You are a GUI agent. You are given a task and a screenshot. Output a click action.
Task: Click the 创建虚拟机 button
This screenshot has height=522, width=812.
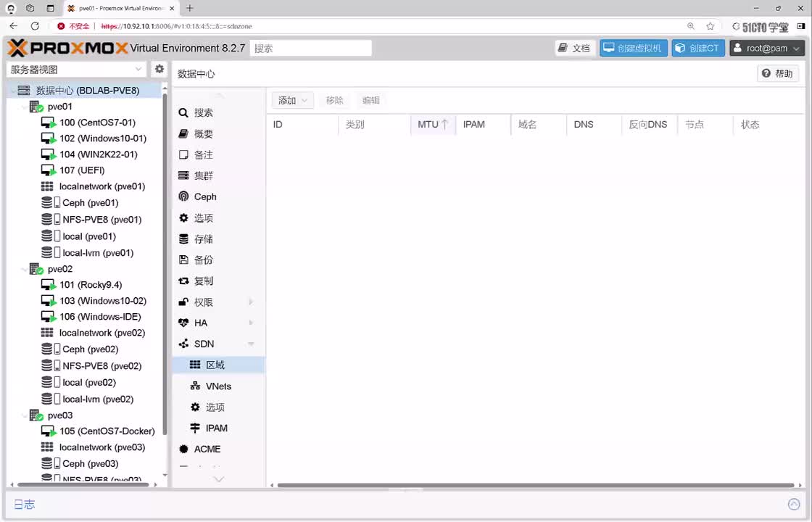[634, 48]
